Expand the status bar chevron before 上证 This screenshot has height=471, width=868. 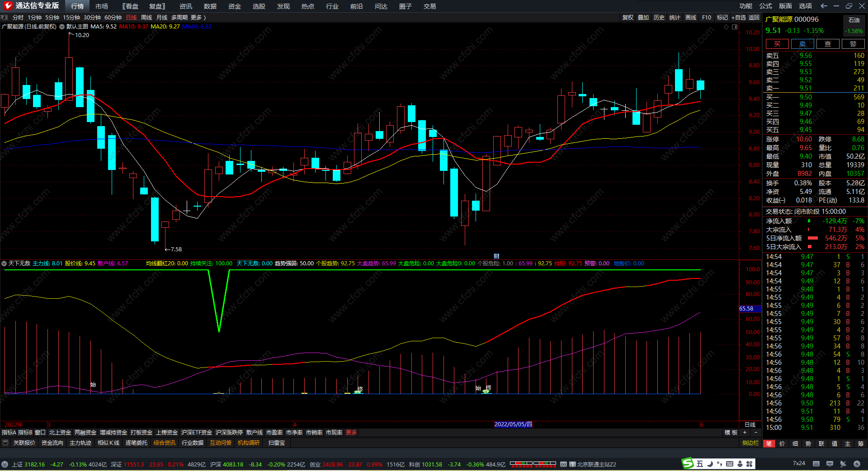[x=5, y=464]
